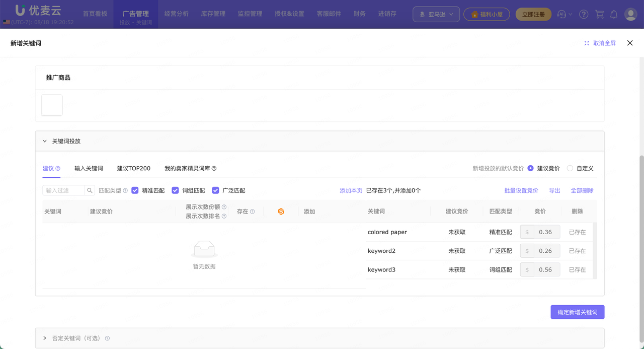The height and width of the screenshot is (349, 644).
Task: Click 广泛匹配 in the keyword2 row
Action: 501,251
